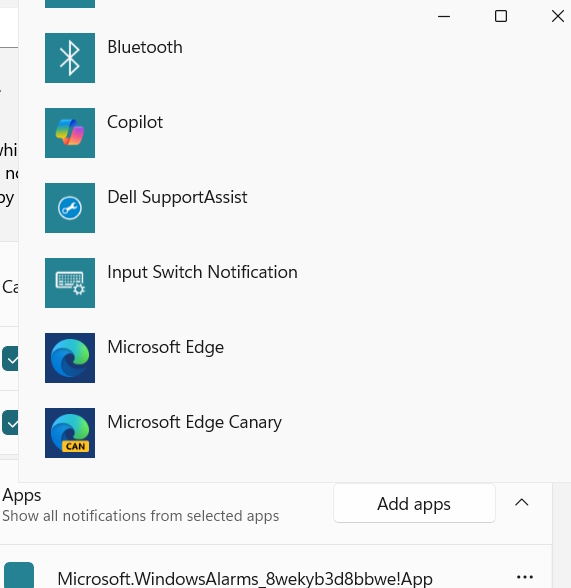Maximize the Settings window
Image resolution: width=571 pixels, height=588 pixels.
501,16
